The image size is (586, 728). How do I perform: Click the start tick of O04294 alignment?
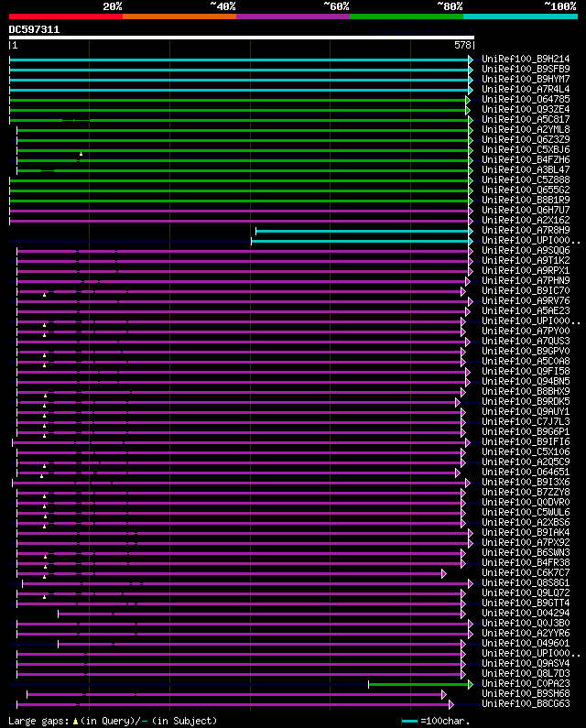(58, 614)
